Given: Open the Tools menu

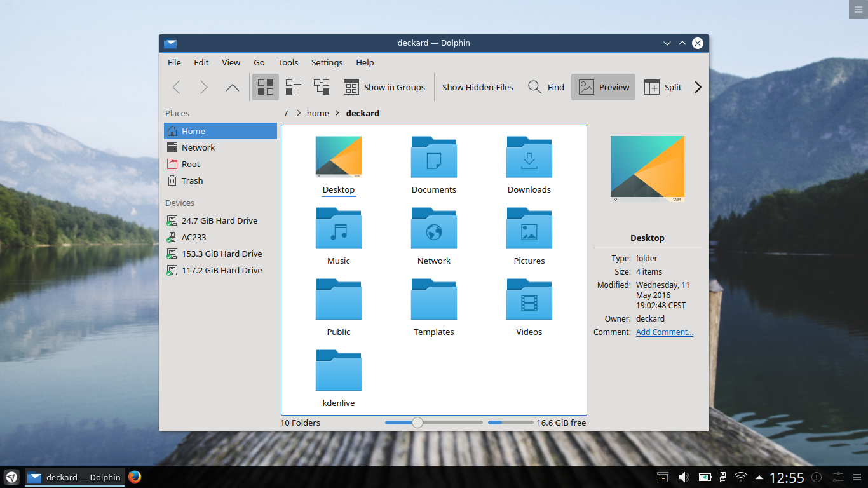Looking at the screenshot, I should coord(288,62).
